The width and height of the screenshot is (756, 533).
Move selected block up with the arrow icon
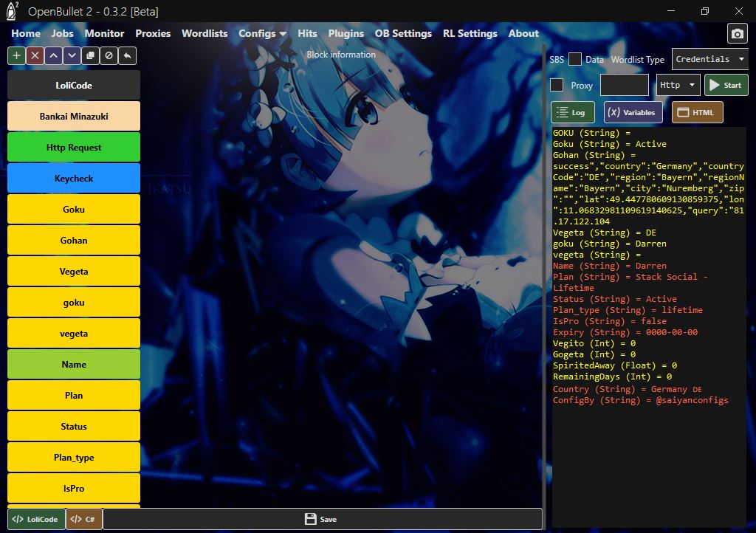(x=53, y=55)
